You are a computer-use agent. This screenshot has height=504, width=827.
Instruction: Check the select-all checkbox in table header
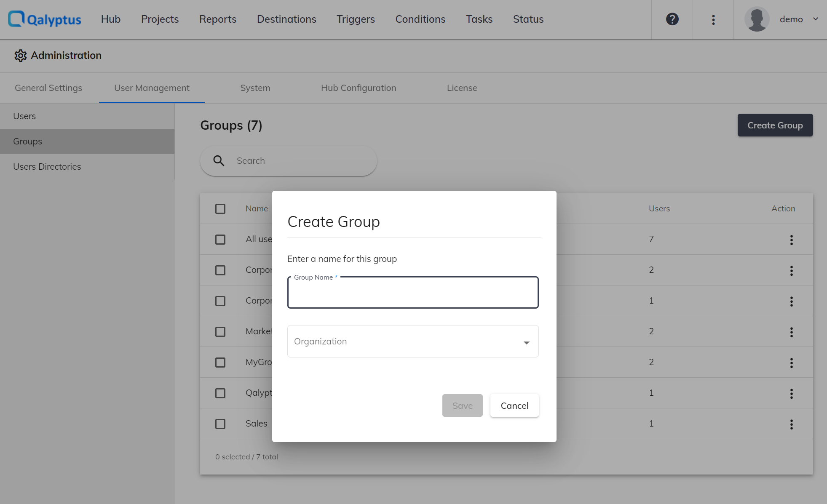(x=220, y=208)
